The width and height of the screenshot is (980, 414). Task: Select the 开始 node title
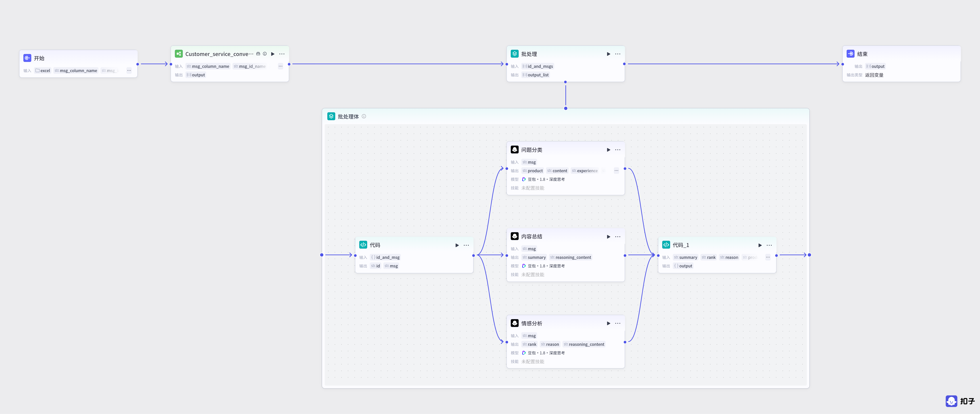39,58
